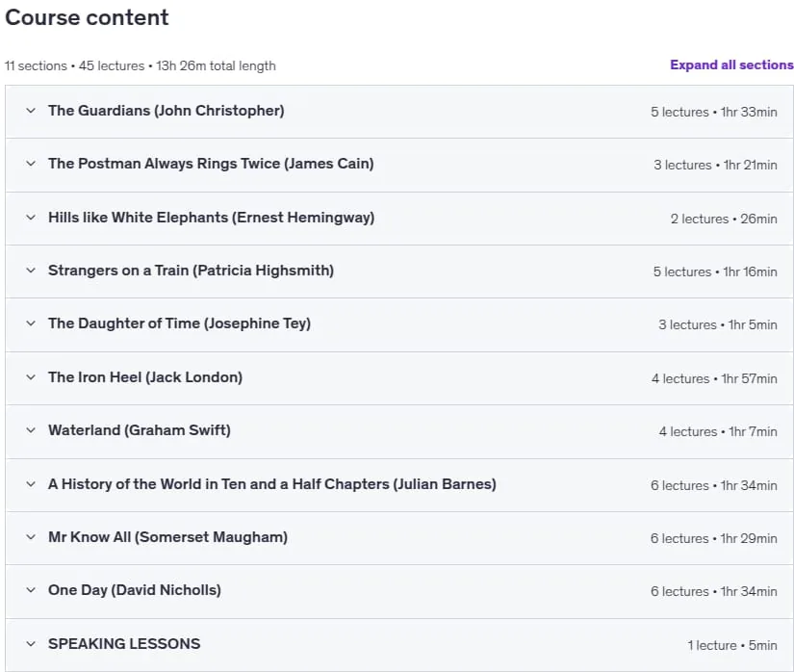The height and width of the screenshot is (672, 794).
Task: Select The Daughter of Time title
Action: [179, 323]
